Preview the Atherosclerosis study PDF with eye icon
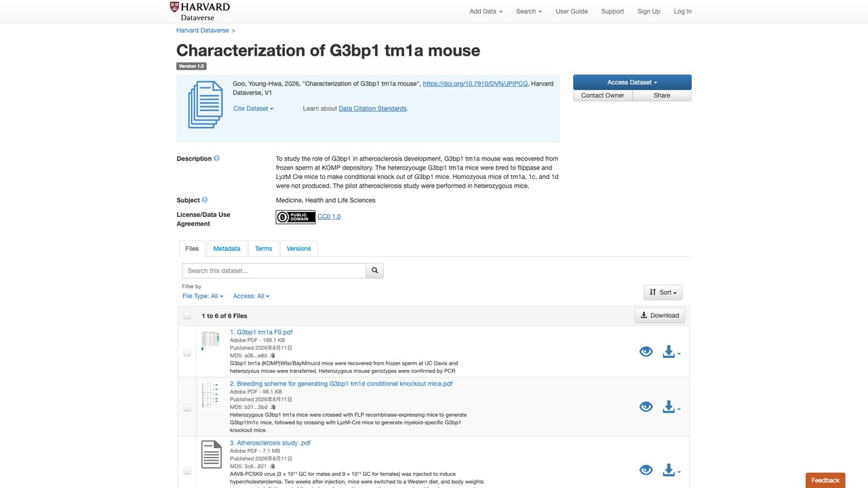Viewport: 868px width, 488px height. (x=646, y=470)
